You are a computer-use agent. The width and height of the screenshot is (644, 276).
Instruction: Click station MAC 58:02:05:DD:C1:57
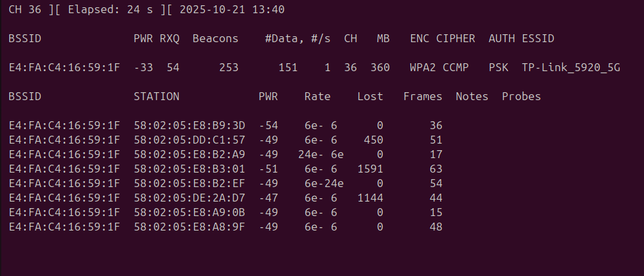189,140
